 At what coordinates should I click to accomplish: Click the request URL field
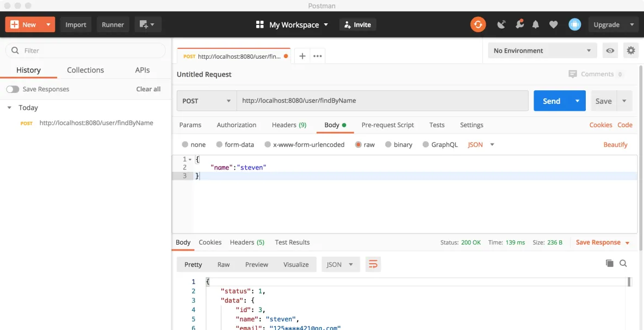coord(382,101)
